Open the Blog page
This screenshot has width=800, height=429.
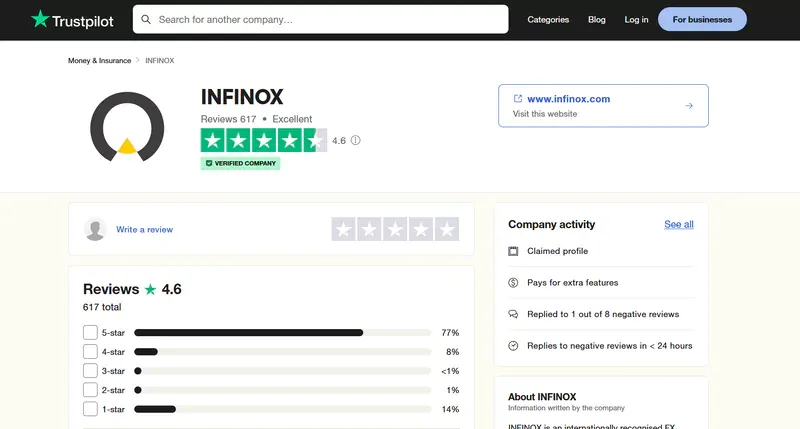coord(596,19)
